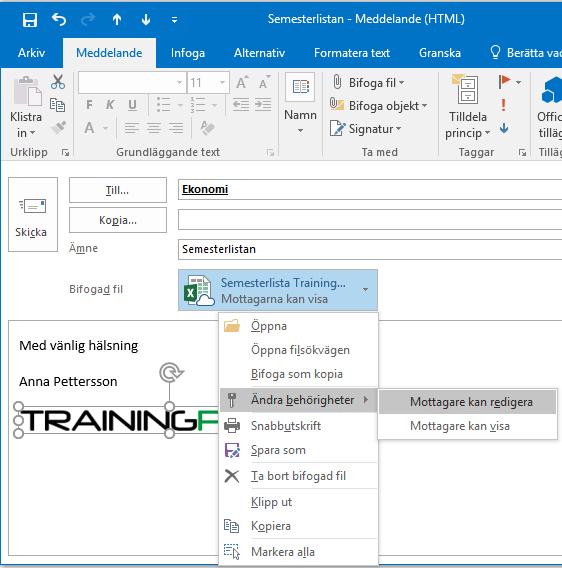Viewport: 562px width, 568px height.
Task: Toggle italic formatting (K)
Action: pos(110,105)
